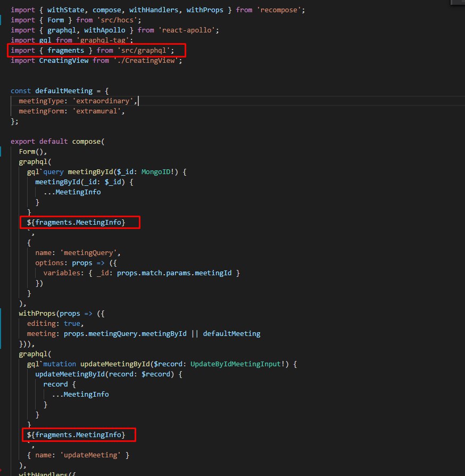
Task: Click withProps(props => line
Action: 62,313
